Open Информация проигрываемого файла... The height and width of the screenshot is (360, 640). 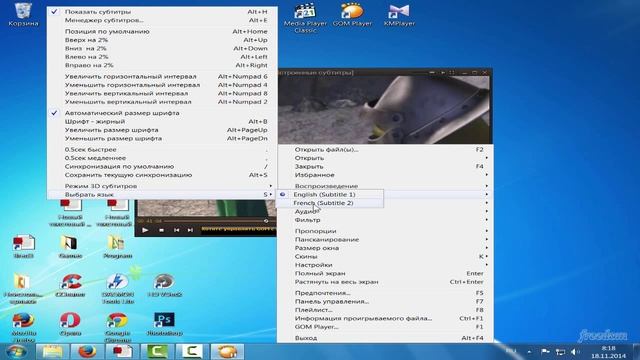(385, 318)
